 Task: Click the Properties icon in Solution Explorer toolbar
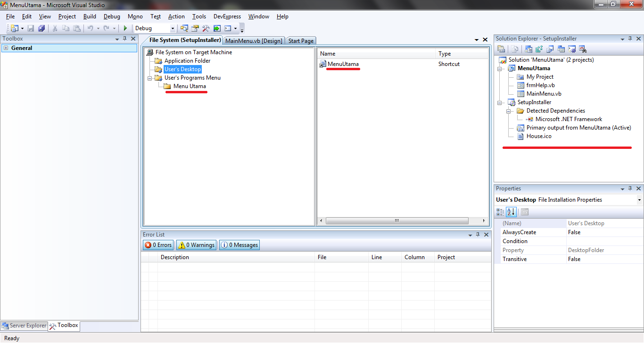pyautogui.click(x=501, y=49)
